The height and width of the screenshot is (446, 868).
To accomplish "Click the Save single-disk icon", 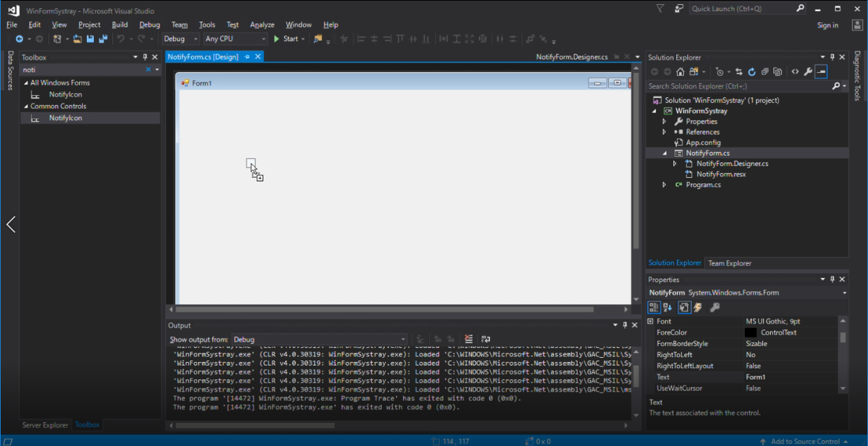I will 90,39.
